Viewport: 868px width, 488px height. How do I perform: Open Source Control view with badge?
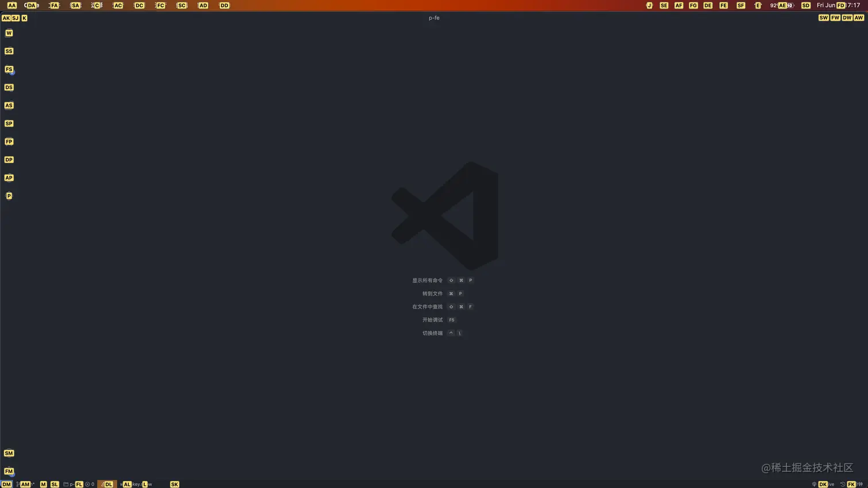point(9,69)
